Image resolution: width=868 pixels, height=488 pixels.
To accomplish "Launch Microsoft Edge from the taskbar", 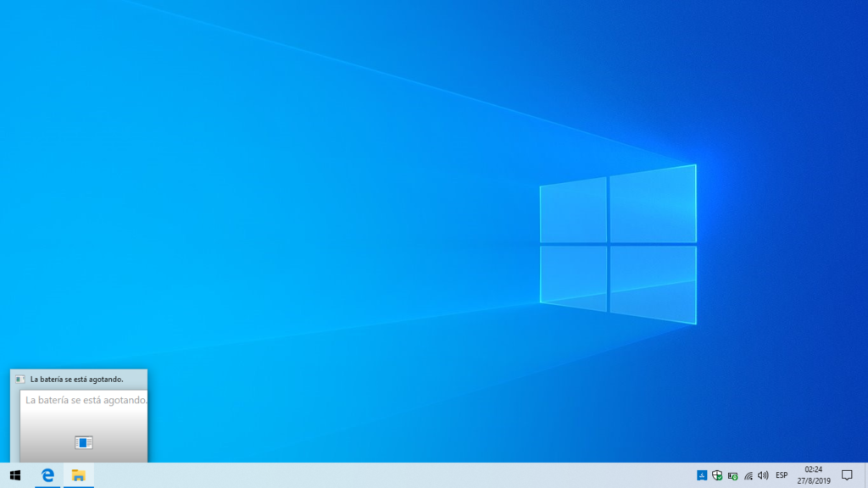I will (x=47, y=476).
